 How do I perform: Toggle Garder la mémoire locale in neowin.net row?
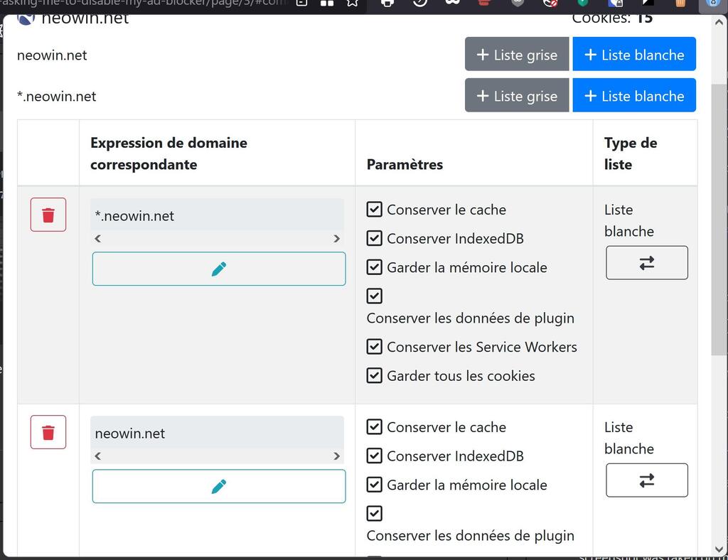(x=374, y=485)
